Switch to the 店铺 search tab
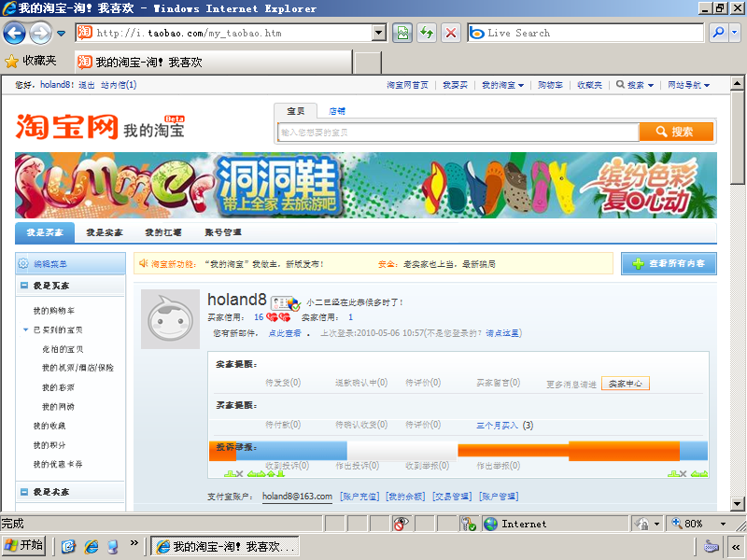The width and height of the screenshot is (747, 560). point(337,111)
